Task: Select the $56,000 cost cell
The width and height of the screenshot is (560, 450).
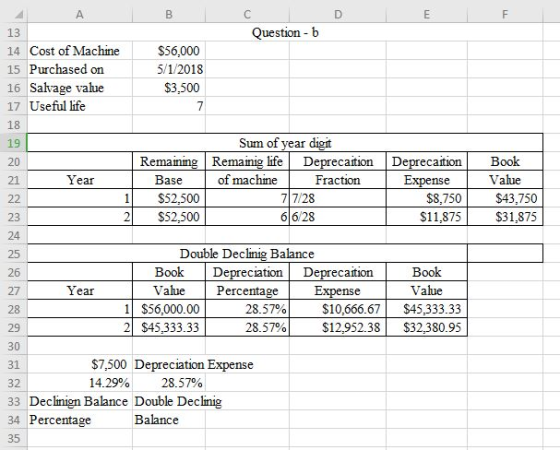Action: click(x=169, y=51)
